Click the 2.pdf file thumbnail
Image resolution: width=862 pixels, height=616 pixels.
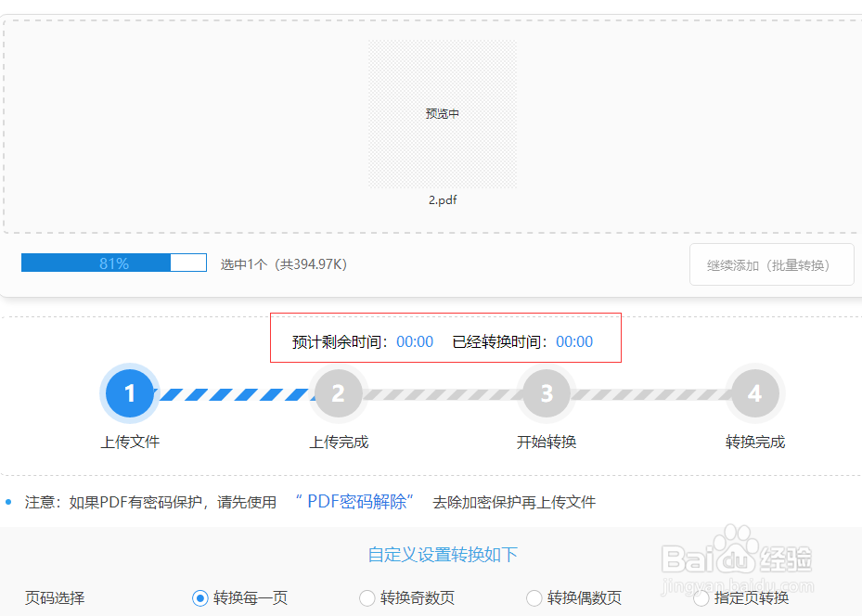(443, 199)
